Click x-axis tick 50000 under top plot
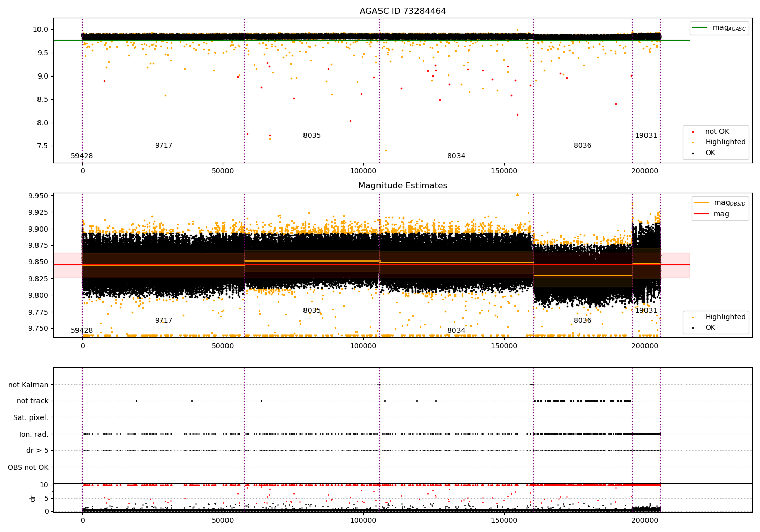760x532 pixels. (x=223, y=171)
